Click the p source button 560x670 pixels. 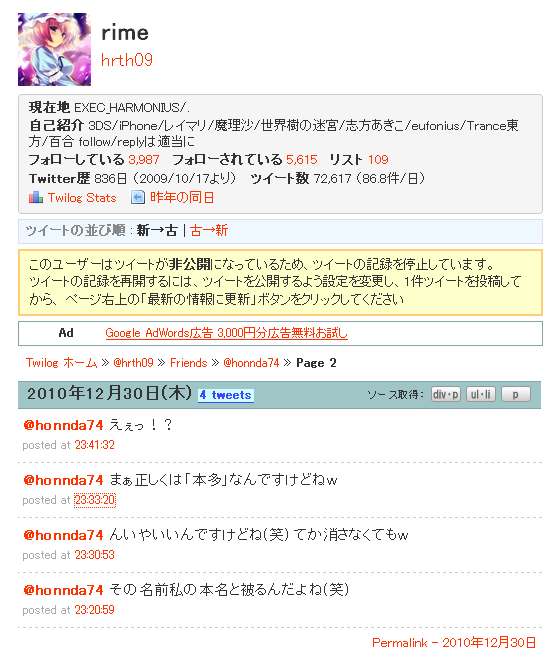pyautogui.click(x=516, y=394)
